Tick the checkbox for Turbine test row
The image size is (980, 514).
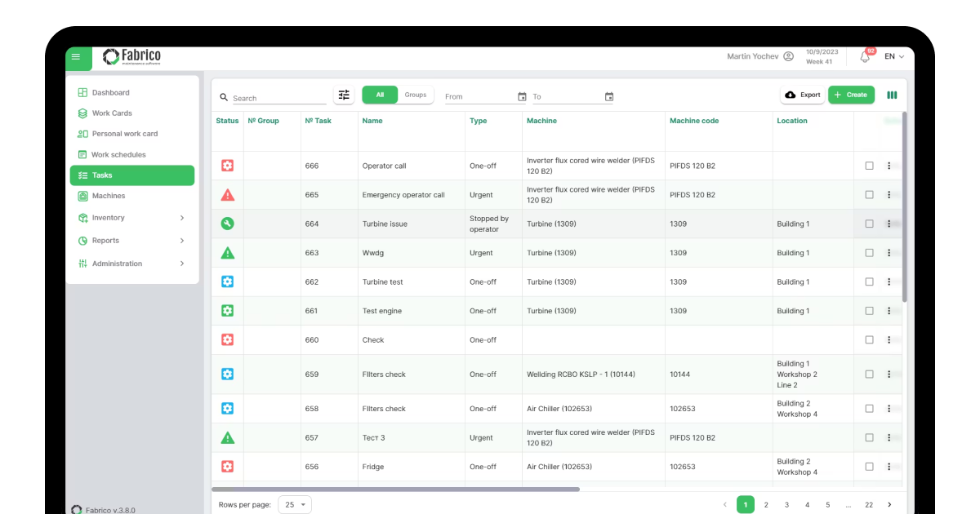pos(869,281)
